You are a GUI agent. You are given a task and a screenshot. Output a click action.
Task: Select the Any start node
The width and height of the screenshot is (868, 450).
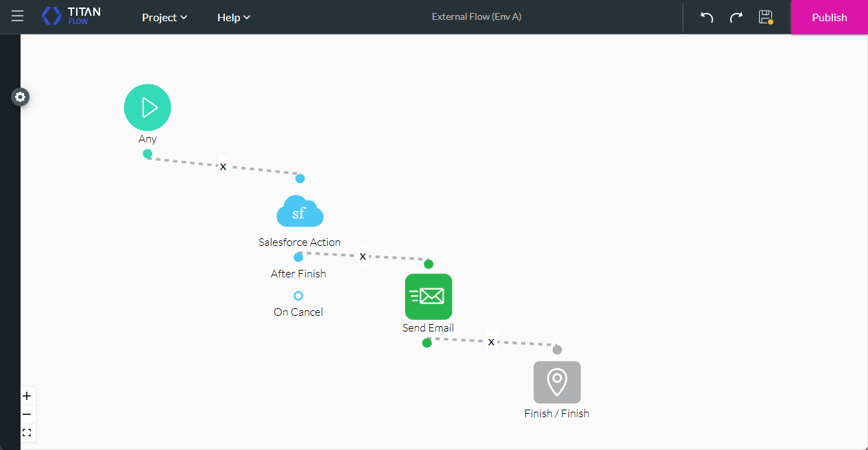(147, 107)
